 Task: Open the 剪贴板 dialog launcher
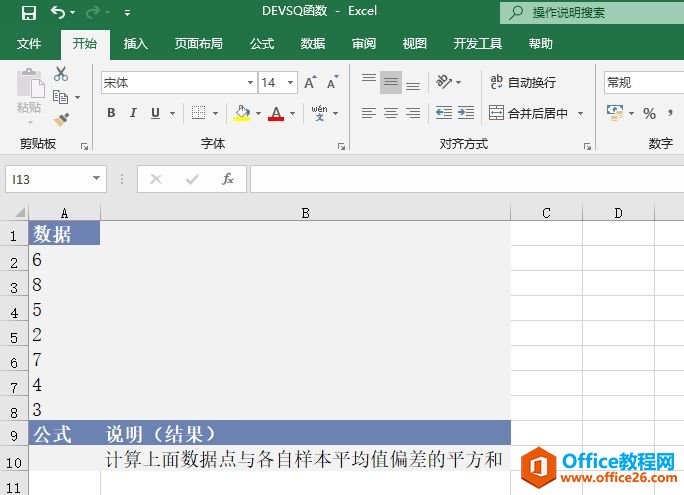[85, 147]
